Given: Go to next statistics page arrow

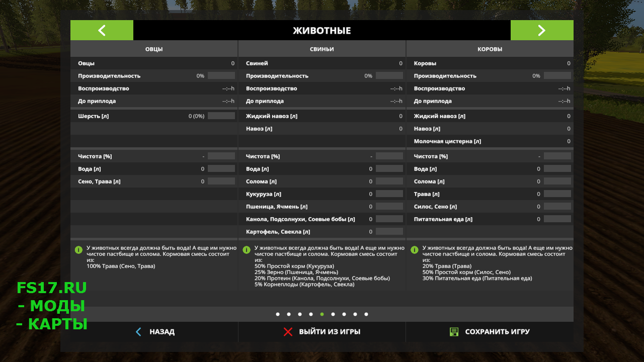Looking at the screenshot, I should [x=542, y=30].
